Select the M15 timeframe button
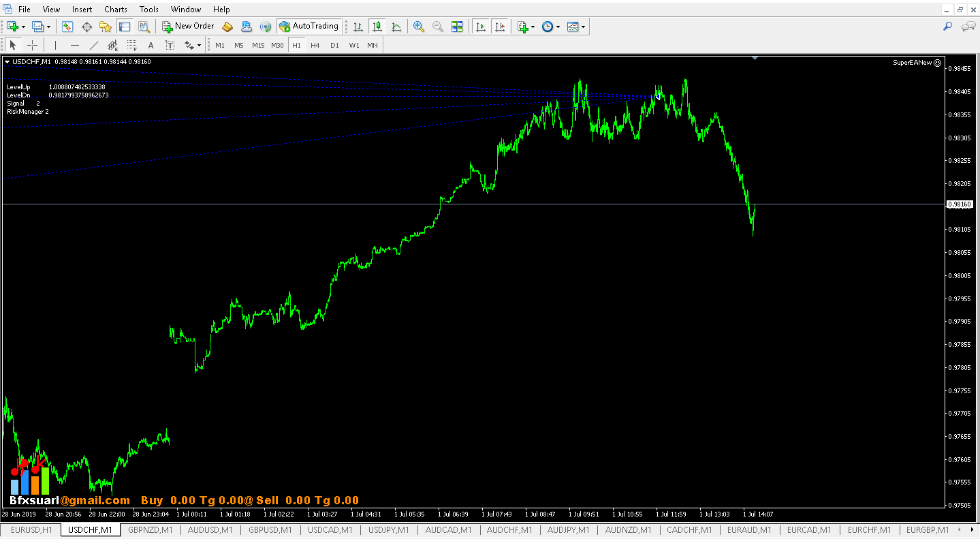 (x=257, y=46)
